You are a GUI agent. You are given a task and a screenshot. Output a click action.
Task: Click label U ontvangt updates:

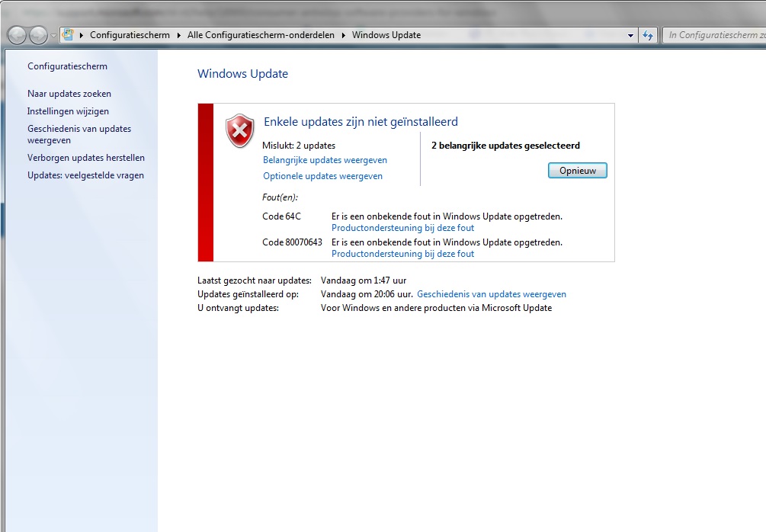coord(238,308)
